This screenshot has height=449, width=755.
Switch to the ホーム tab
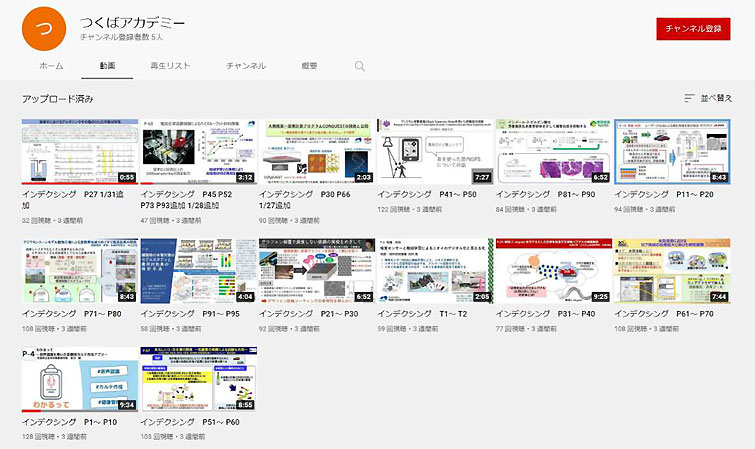click(x=51, y=66)
